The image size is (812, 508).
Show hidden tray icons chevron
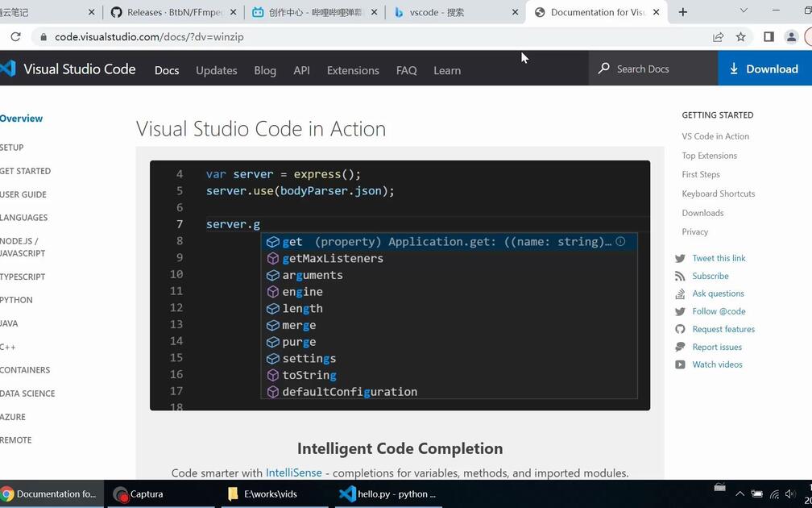tap(739, 494)
